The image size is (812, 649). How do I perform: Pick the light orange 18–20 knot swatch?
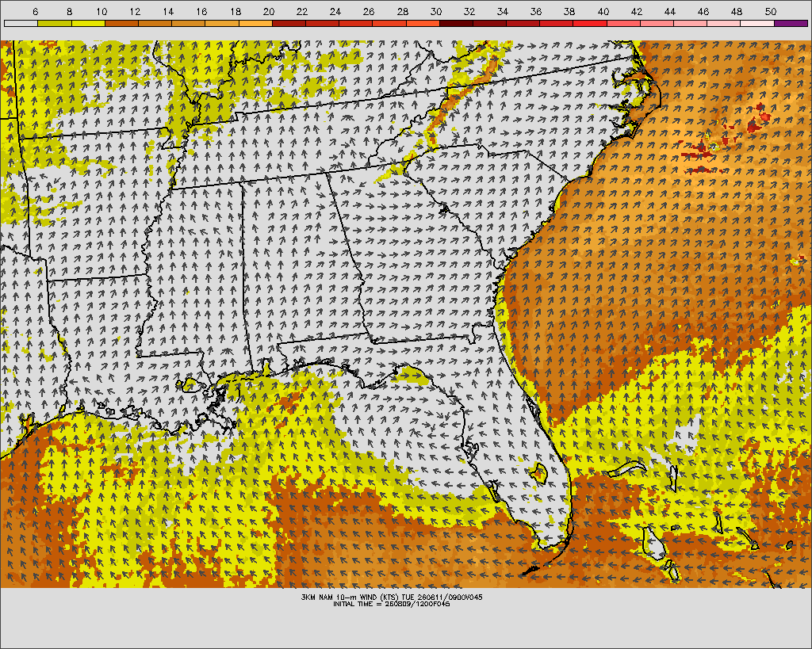(x=255, y=23)
